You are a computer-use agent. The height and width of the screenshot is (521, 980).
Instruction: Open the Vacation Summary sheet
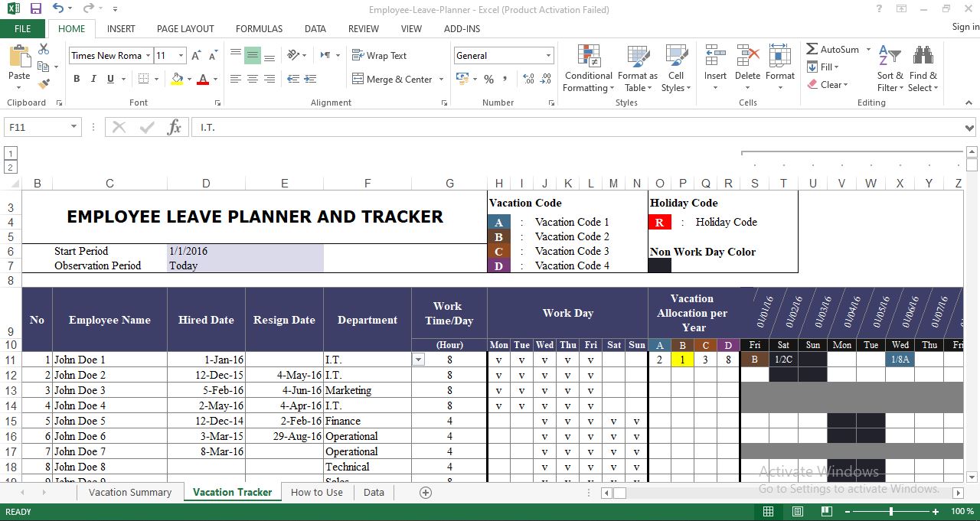(129, 492)
